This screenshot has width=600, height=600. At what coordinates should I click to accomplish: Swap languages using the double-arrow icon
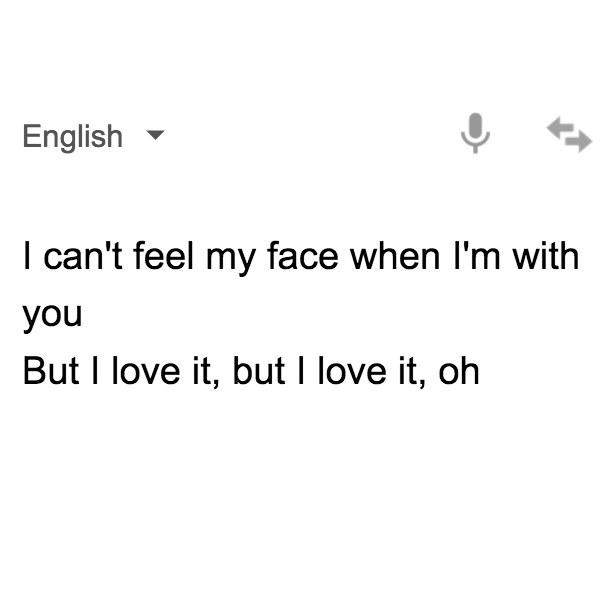(x=569, y=134)
